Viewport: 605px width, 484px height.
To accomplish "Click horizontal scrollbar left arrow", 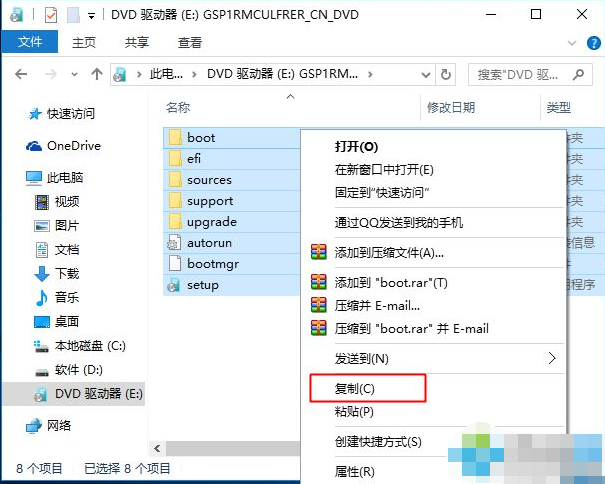I will pos(157,448).
